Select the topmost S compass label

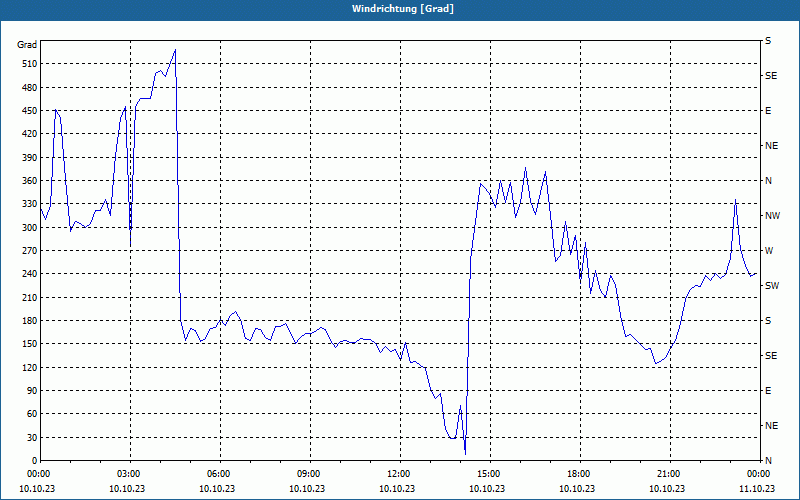click(x=768, y=41)
